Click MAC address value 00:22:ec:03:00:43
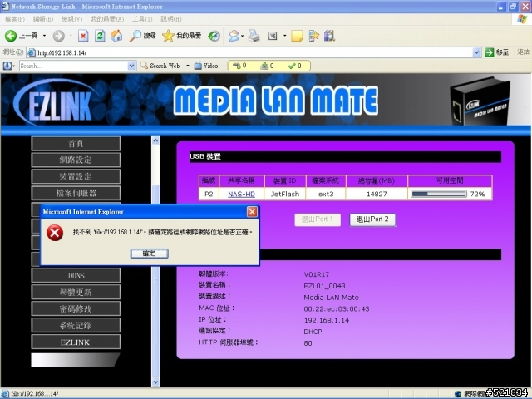This screenshot has width=532, height=399. 336,308
